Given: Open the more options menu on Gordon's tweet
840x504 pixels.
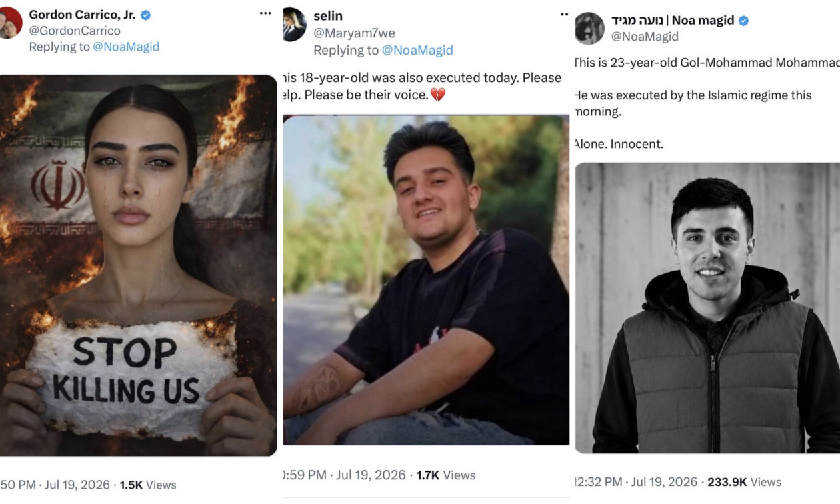Looking at the screenshot, I should click(x=265, y=13).
